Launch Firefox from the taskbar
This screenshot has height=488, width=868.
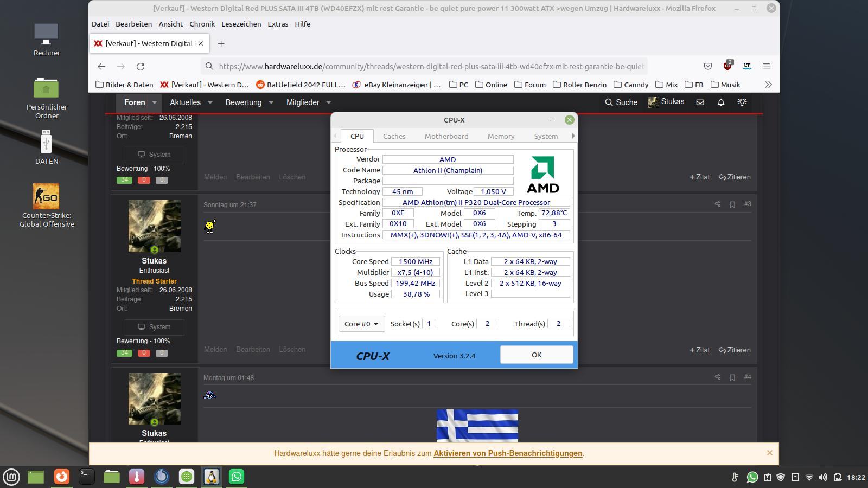coord(62,477)
